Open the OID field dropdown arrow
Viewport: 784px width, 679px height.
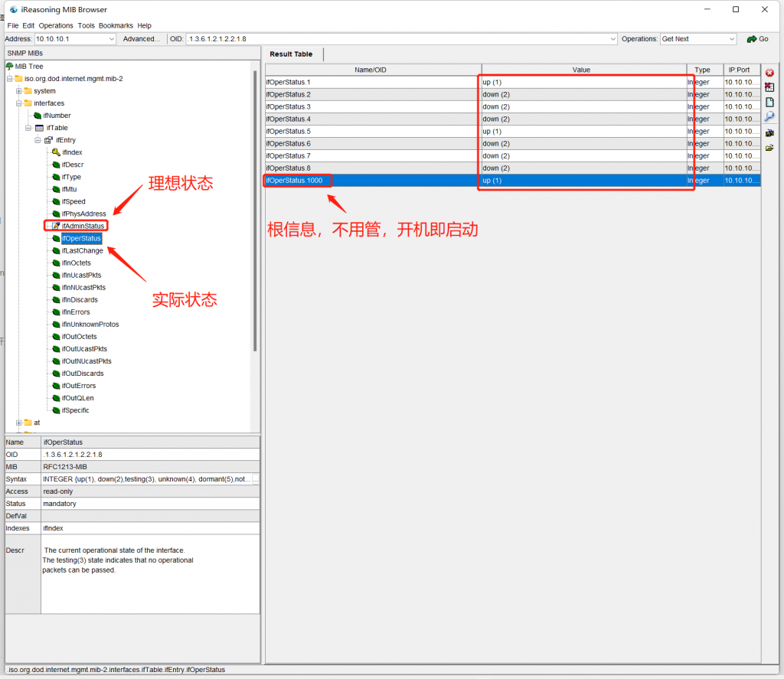coord(613,39)
